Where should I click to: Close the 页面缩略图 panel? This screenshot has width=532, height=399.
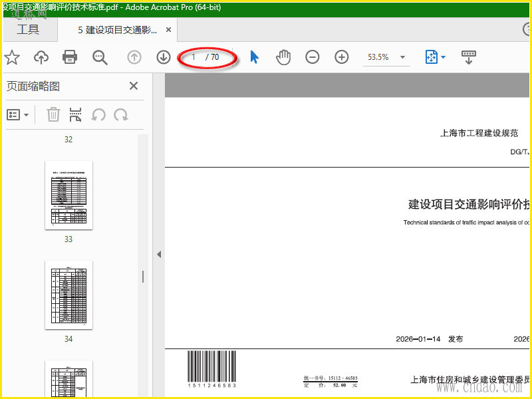click(134, 86)
